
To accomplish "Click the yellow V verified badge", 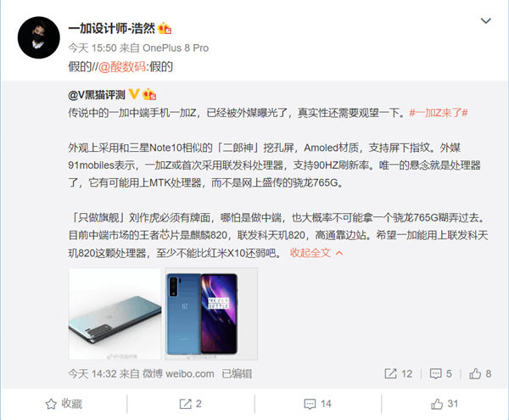I will (134, 94).
